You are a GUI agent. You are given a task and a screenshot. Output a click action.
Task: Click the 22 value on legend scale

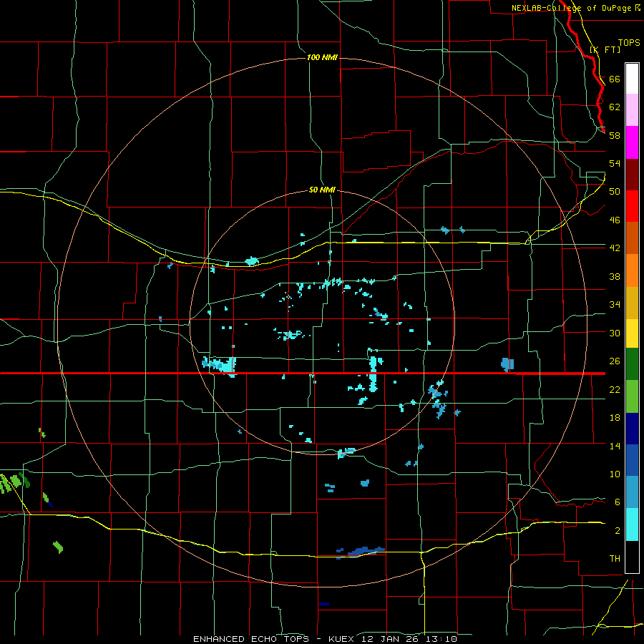point(615,389)
